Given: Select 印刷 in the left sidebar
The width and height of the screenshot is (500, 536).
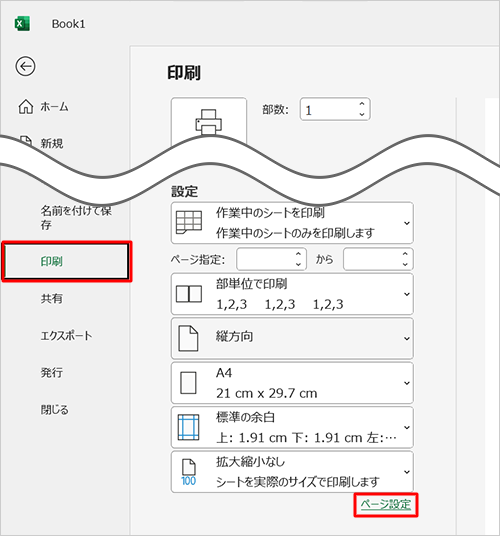Looking at the screenshot, I should (x=66, y=262).
